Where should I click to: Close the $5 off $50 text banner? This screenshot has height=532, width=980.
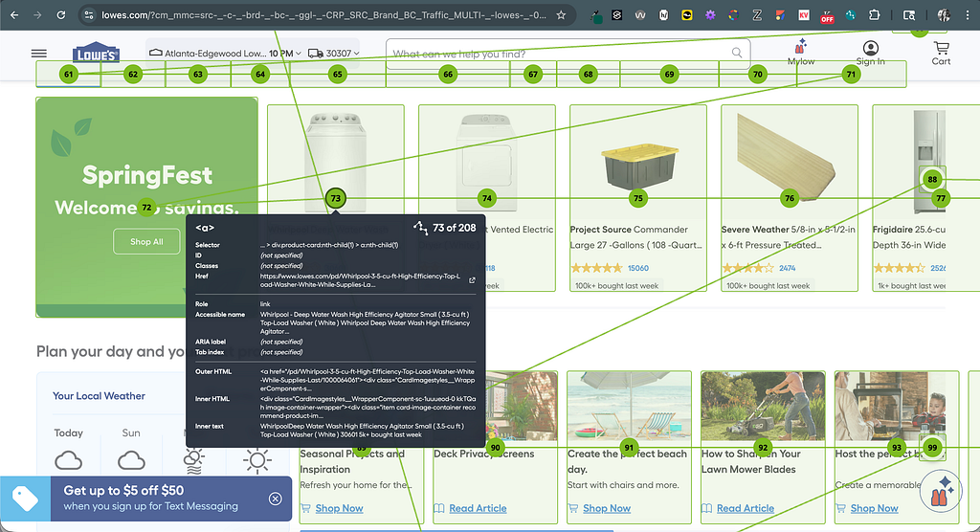pos(275,499)
